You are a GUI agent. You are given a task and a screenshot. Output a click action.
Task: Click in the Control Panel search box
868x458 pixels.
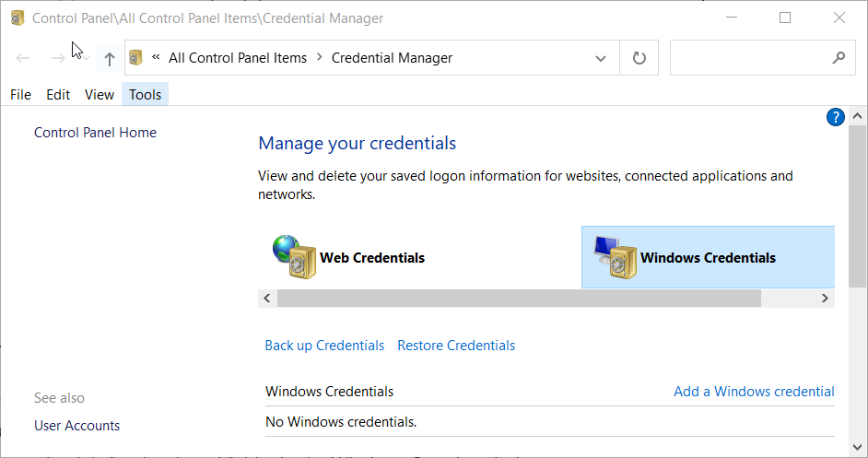click(x=762, y=58)
